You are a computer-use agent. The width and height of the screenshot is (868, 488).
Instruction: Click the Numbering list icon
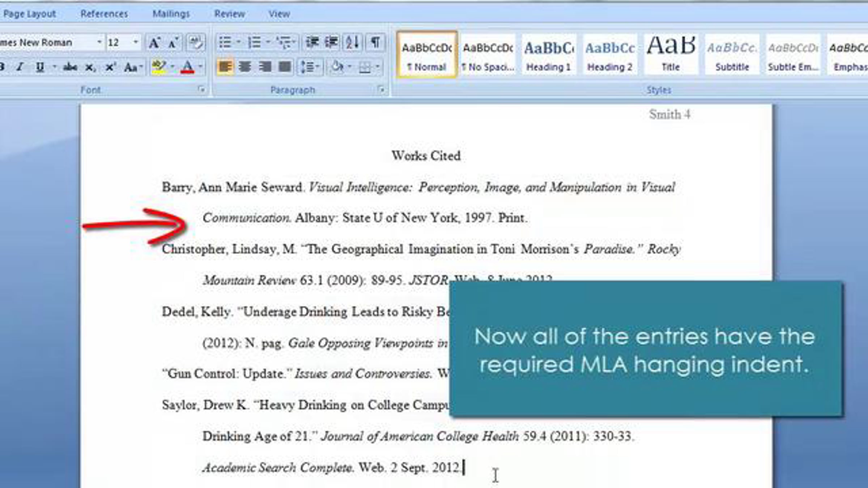coord(255,43)
